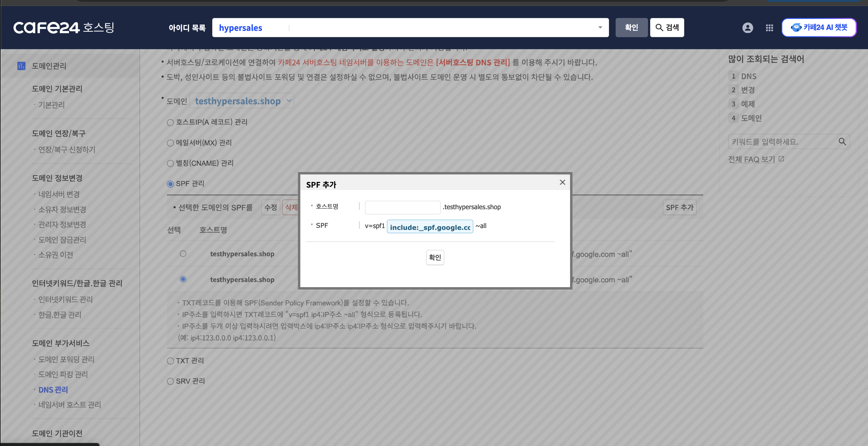Open the testhypersales.shop domain dropdown

242,101
